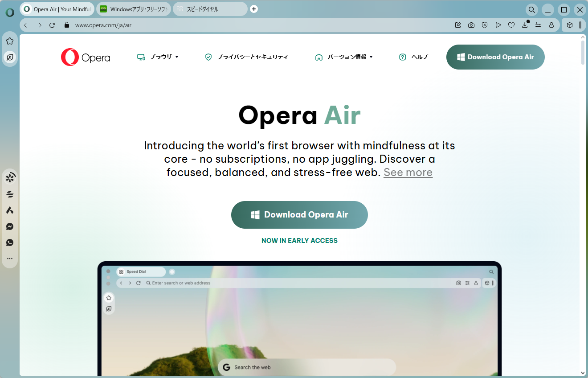Expand the バージョン情報 dropdown menu

(x=344, y=57)
